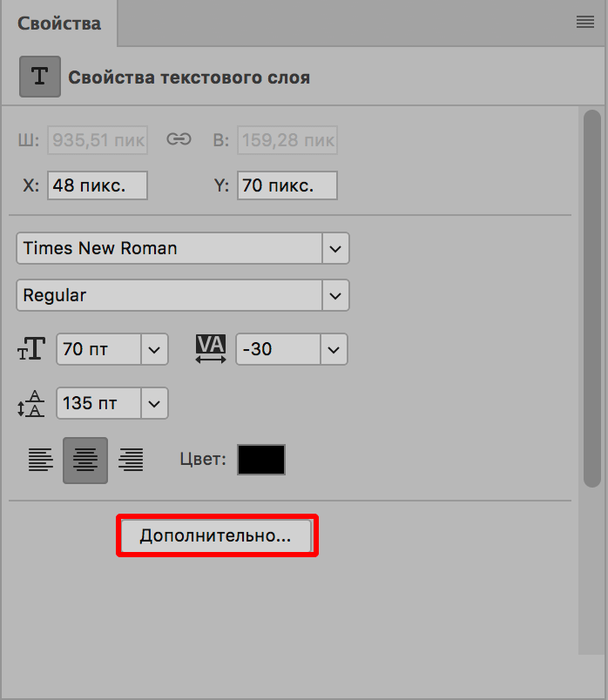Click the Y position field 70 пикс.
This screenshot has height=700, width=608.
point(287,185)
